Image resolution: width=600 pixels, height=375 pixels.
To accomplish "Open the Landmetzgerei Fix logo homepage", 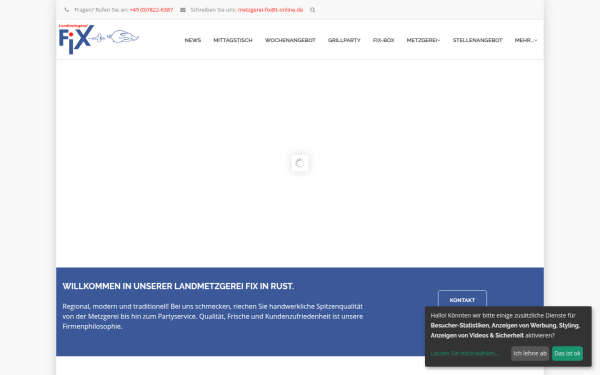I will tap(99, 39).
